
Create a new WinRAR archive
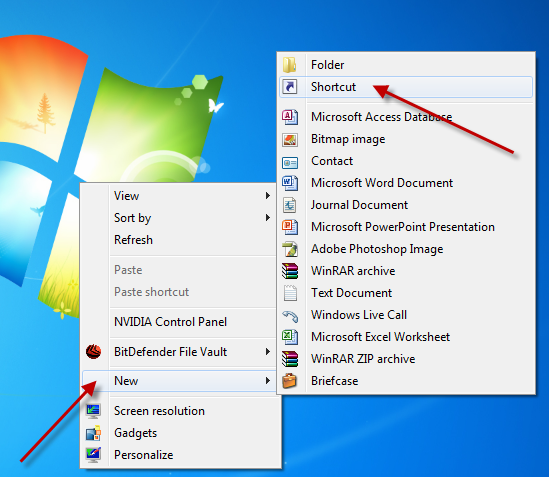click(x=406, y=271)
